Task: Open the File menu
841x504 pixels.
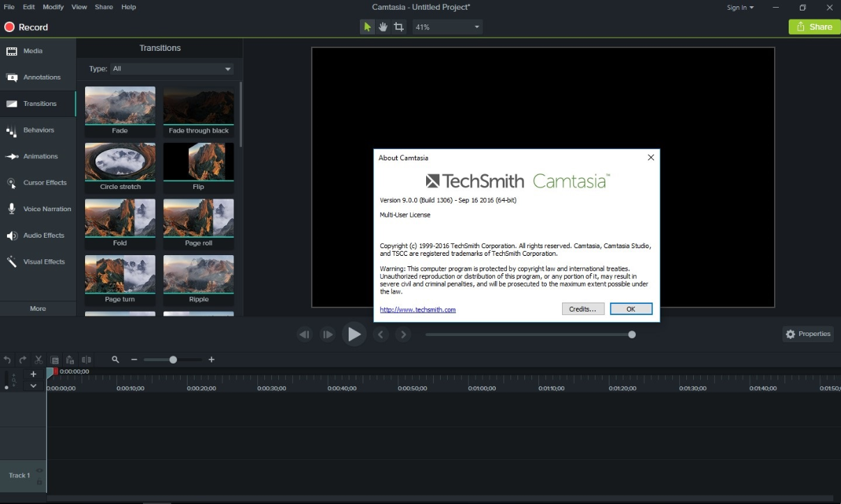Action: (9, 7)
